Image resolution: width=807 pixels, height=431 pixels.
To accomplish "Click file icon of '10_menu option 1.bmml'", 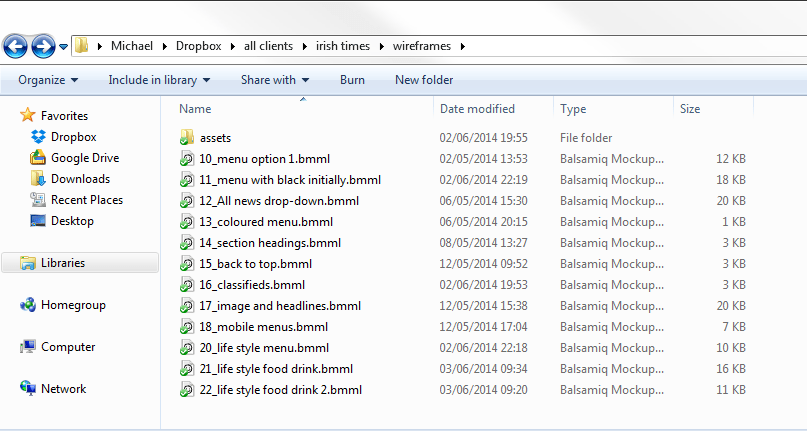I will tap(186, 159).
